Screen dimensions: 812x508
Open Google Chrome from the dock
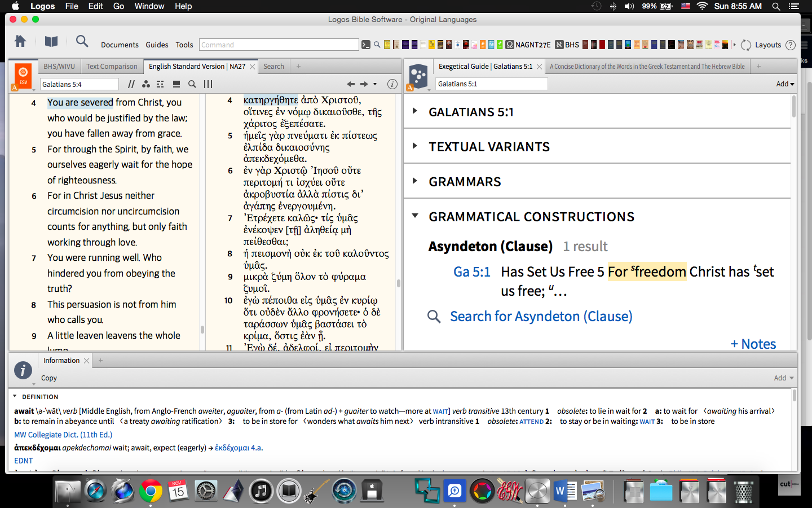point(151,491)
